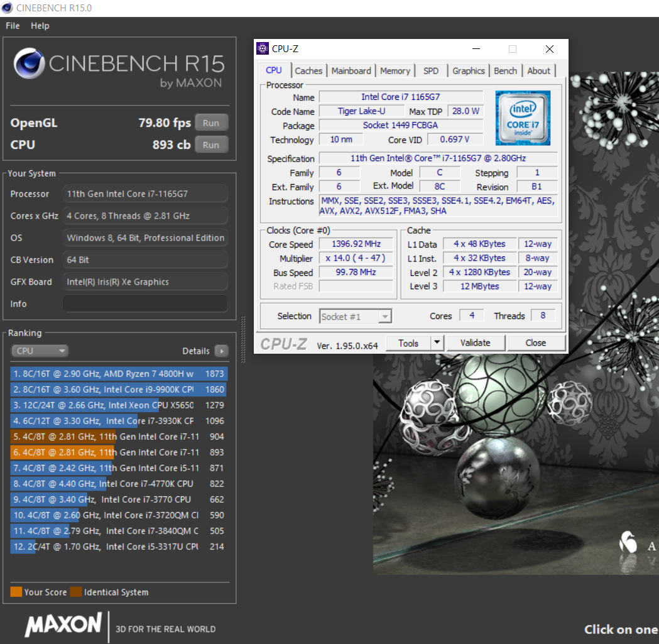Viewport: 659px width, 644px height.
Task: Select ranking row Intel Xeon CPU X5650
Action: point(119,405)
